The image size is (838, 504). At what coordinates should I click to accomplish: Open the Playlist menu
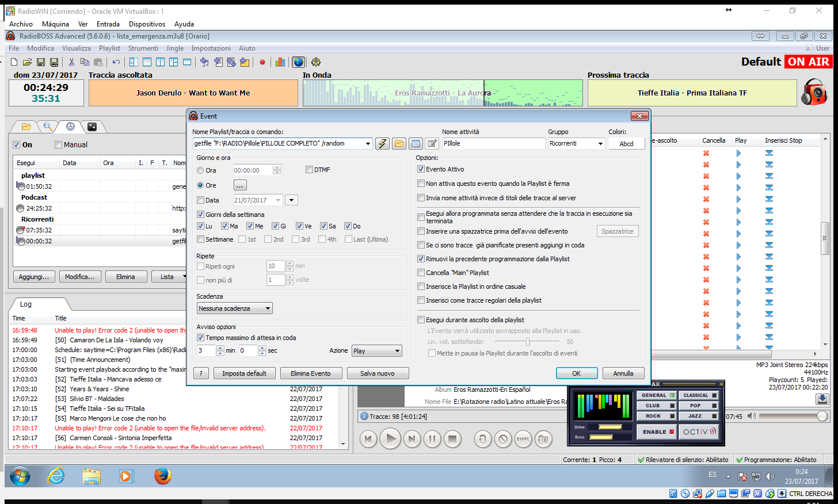109,48
